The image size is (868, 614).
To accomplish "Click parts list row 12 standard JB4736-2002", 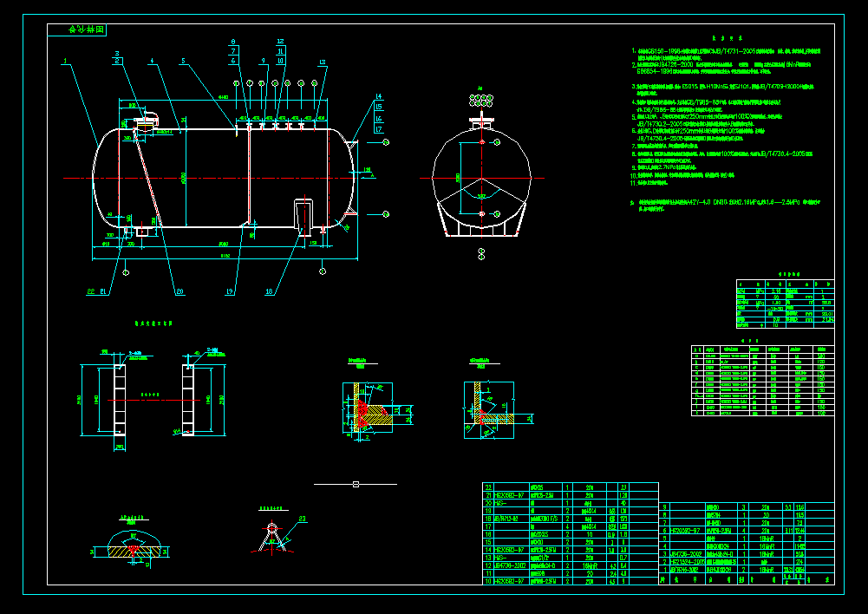I will 511,565.
